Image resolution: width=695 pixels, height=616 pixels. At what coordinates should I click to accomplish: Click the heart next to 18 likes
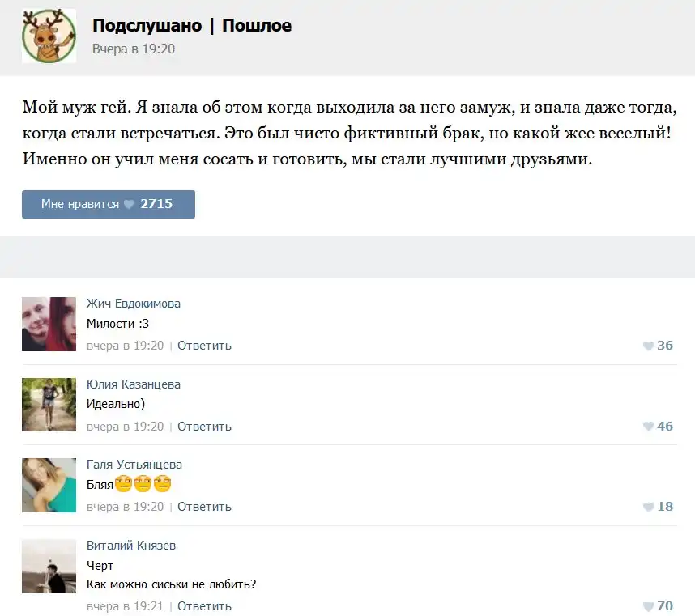coord(649,507)
